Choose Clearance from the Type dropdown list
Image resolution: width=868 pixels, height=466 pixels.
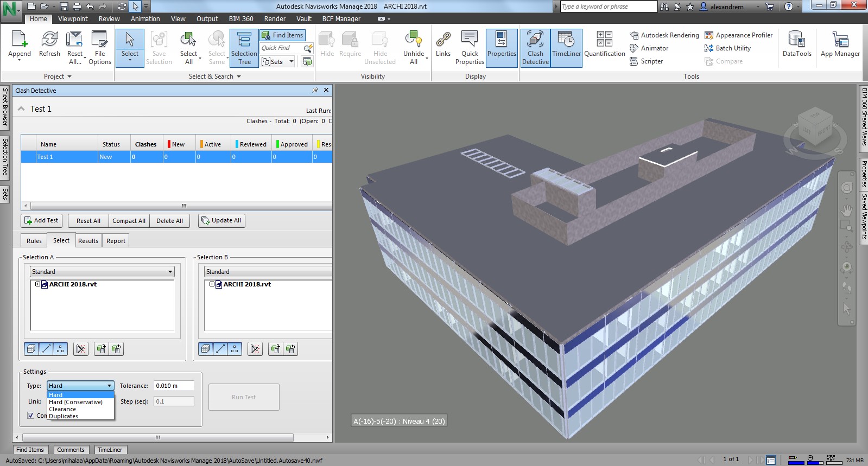click(x=62, y=409)
